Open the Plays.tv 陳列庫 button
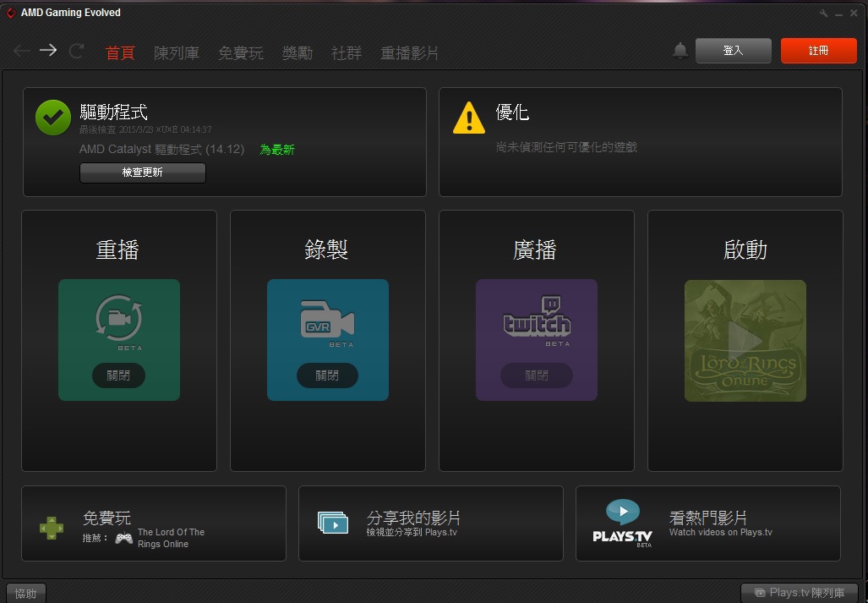 pyautogui.click(x=800, y=593)
